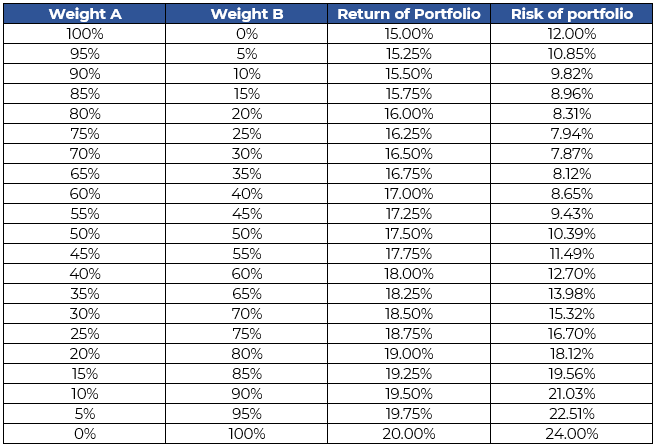Select the 17.50% return cell
Screen dimensions: 653x445
coord(408,233)
